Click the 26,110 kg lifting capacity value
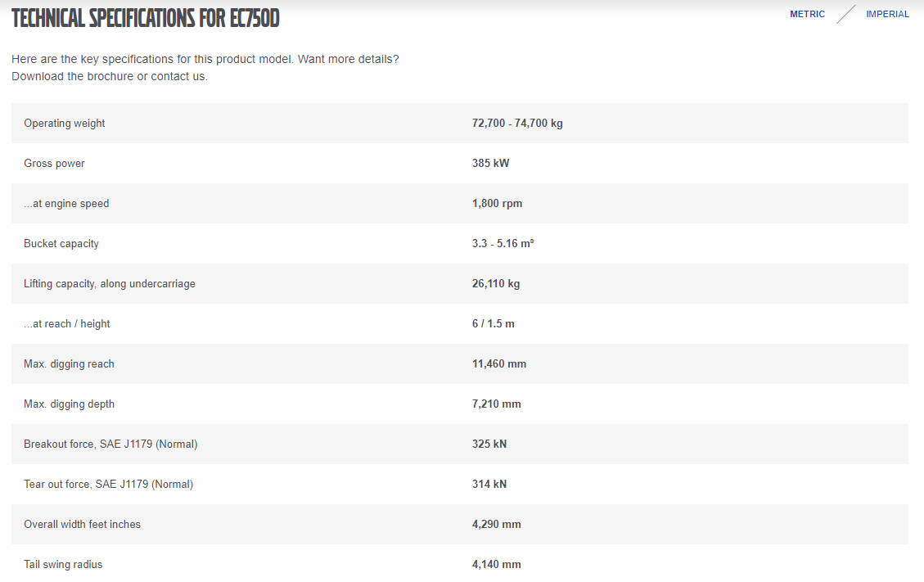The height and width of the screenshot is (582, 924). 496,284
